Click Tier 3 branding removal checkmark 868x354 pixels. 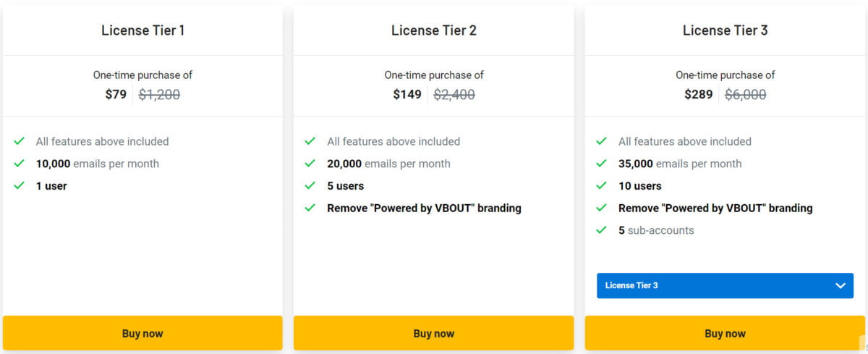(x=601, y=208)
